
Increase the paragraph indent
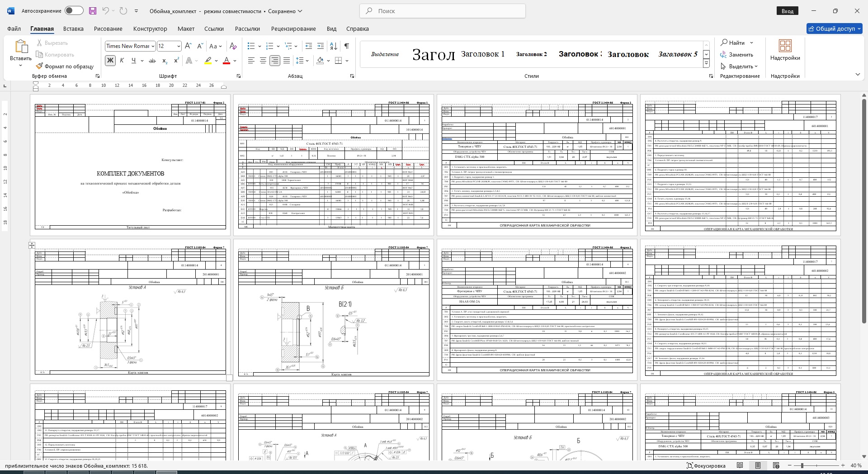click(x=321, y=46)
